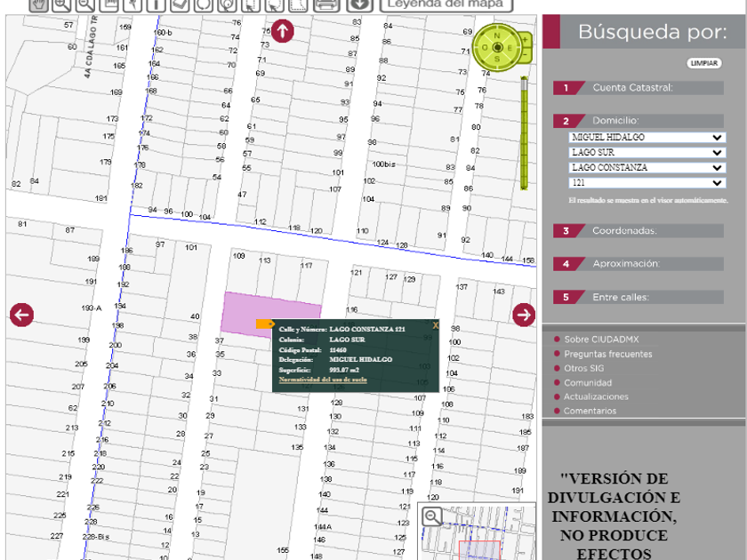The width and height of the screenshot is (747, 560).
Task: Click the overview minimap magnifier icon
Action: tap(432, 516)
